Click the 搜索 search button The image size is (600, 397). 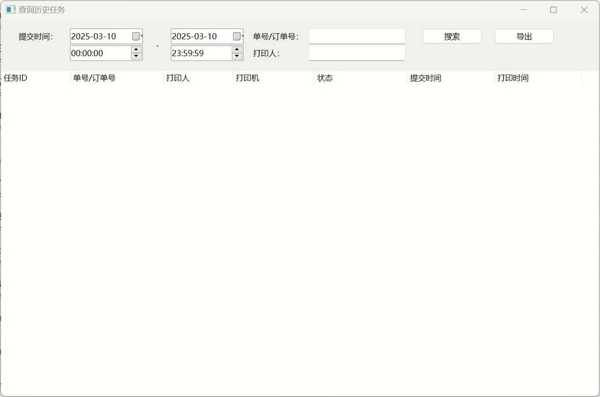pos(452,37)
